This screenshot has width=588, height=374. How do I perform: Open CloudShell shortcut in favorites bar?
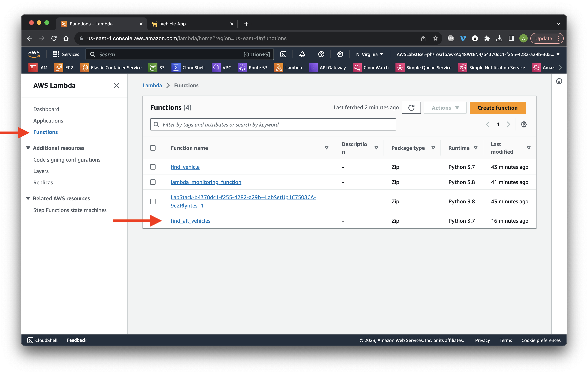(x=188, y=68)
